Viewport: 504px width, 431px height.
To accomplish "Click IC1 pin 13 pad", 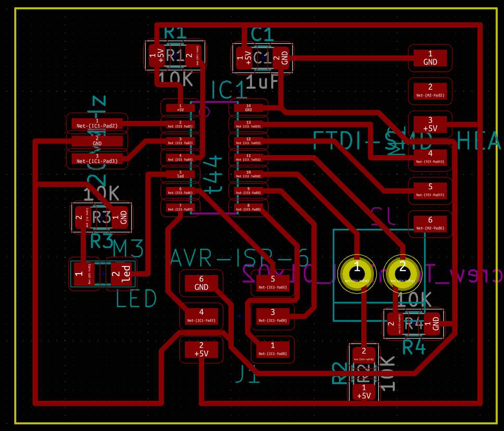I will (248, 124).
